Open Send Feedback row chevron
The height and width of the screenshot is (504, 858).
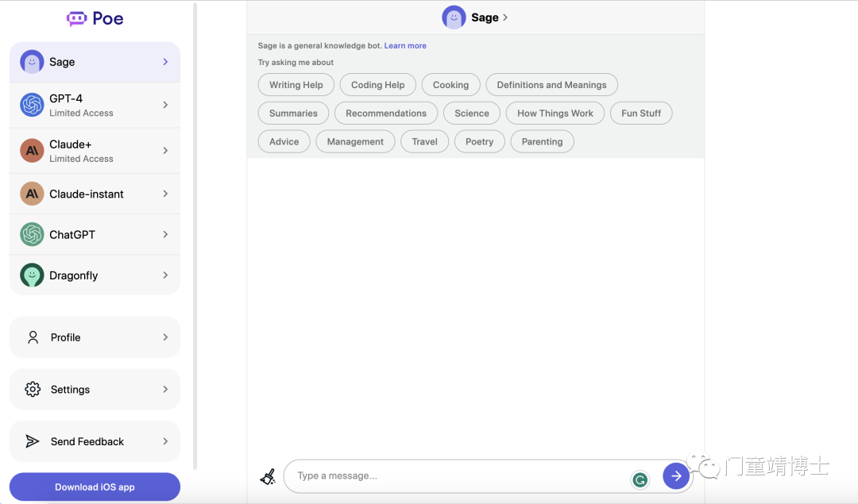pos(165,441)
